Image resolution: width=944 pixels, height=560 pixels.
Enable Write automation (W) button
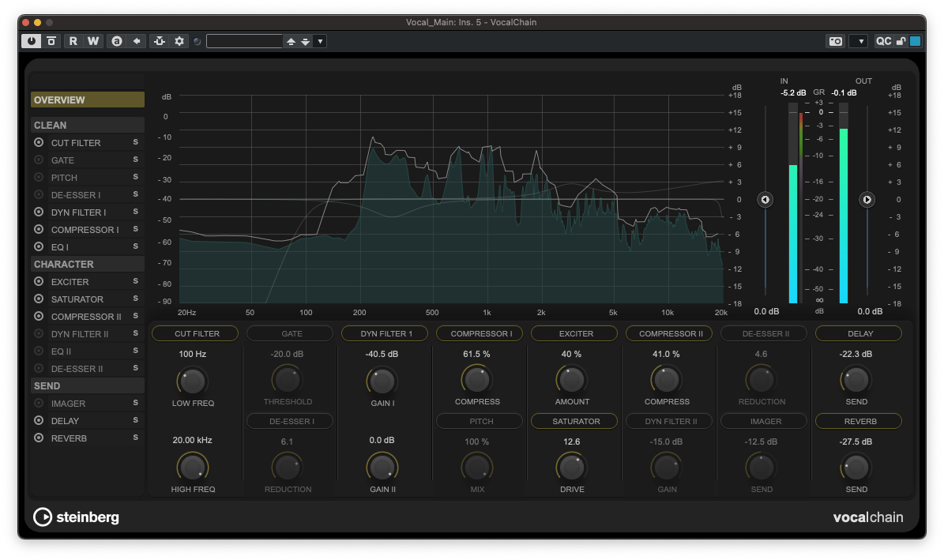coord(92,41)
